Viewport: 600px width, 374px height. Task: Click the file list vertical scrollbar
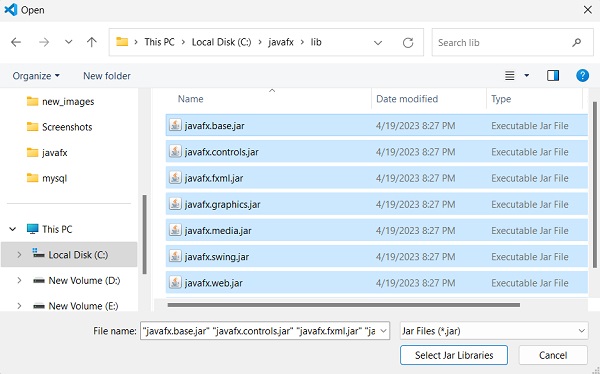595,185
